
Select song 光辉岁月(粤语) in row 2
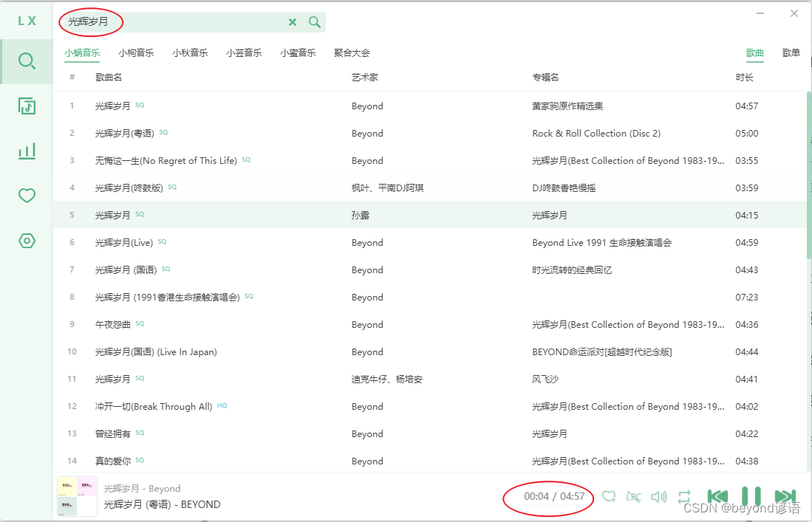[x=430, y=134]
